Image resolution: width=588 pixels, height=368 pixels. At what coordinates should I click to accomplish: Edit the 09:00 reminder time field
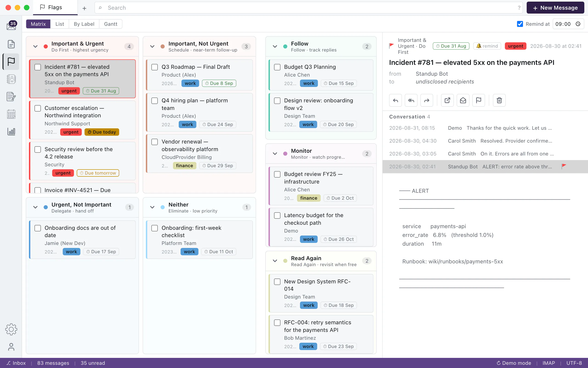coord(568,24)
